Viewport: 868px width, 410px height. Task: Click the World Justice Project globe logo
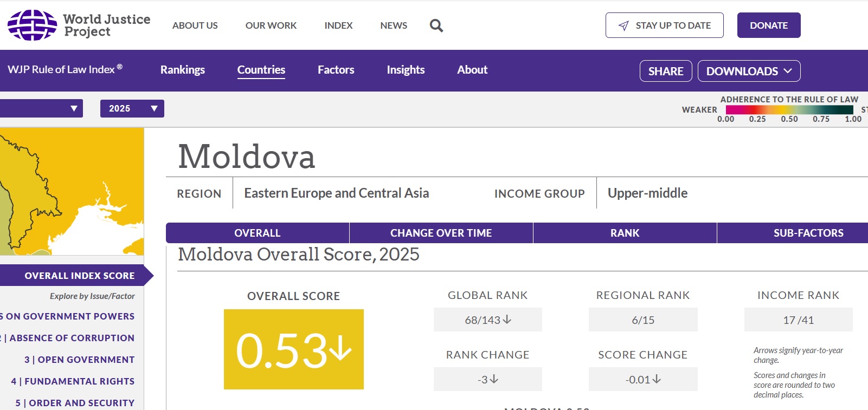[x=32, y=25]
